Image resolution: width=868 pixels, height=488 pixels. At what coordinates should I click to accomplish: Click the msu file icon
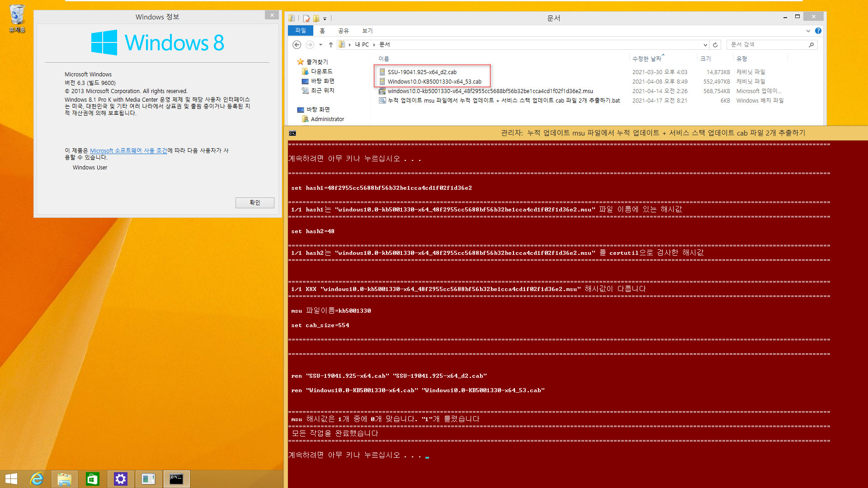pos(382,91)
